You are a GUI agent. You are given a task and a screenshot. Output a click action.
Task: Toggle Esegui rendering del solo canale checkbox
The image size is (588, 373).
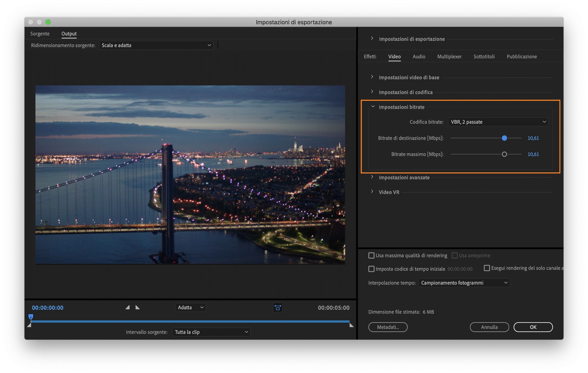coord(487,268)
